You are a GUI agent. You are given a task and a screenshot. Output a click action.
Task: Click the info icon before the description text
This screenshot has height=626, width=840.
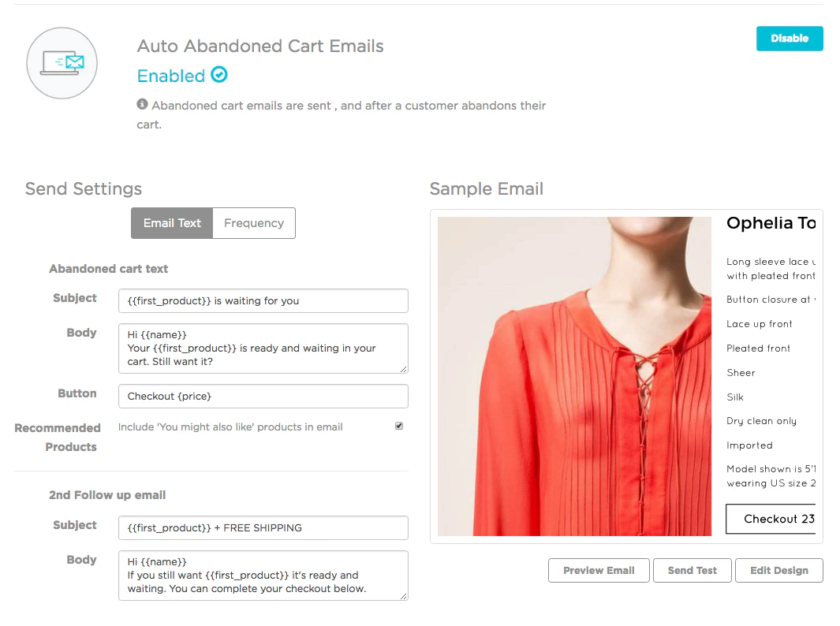pos(142,103)
